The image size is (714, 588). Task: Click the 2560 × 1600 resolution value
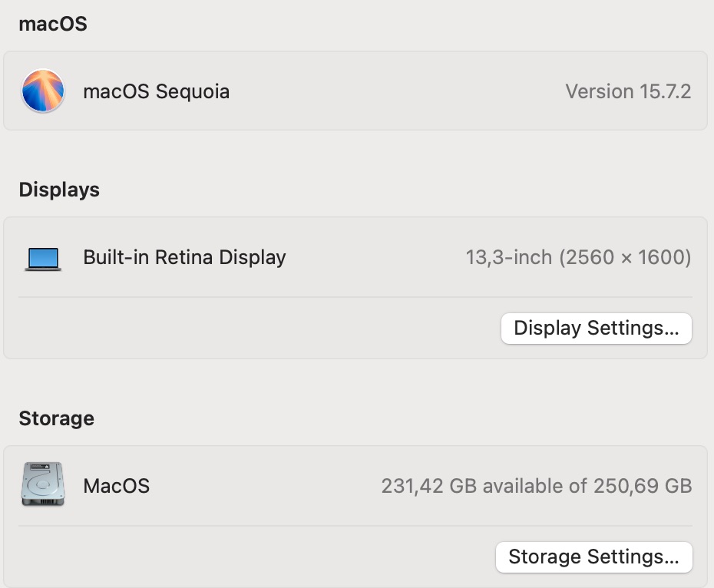625,257
